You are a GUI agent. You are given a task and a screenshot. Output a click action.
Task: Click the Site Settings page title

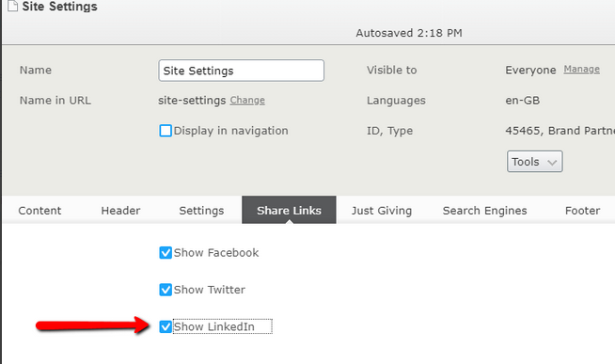[x=59, y=7]
